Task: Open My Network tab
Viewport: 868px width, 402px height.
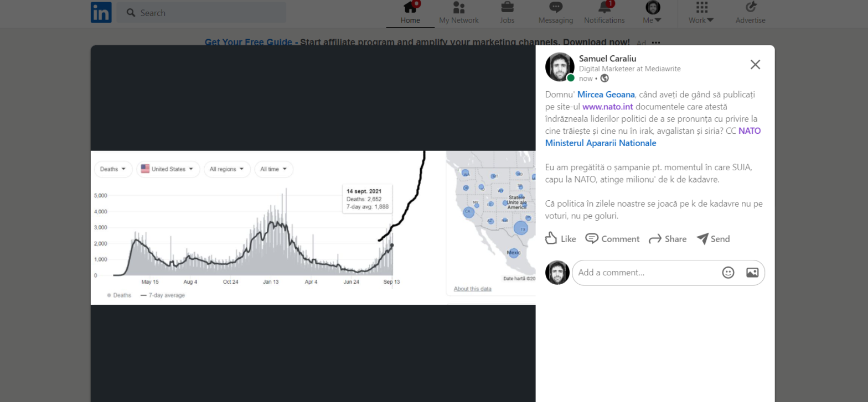Action: click(458, 13)
